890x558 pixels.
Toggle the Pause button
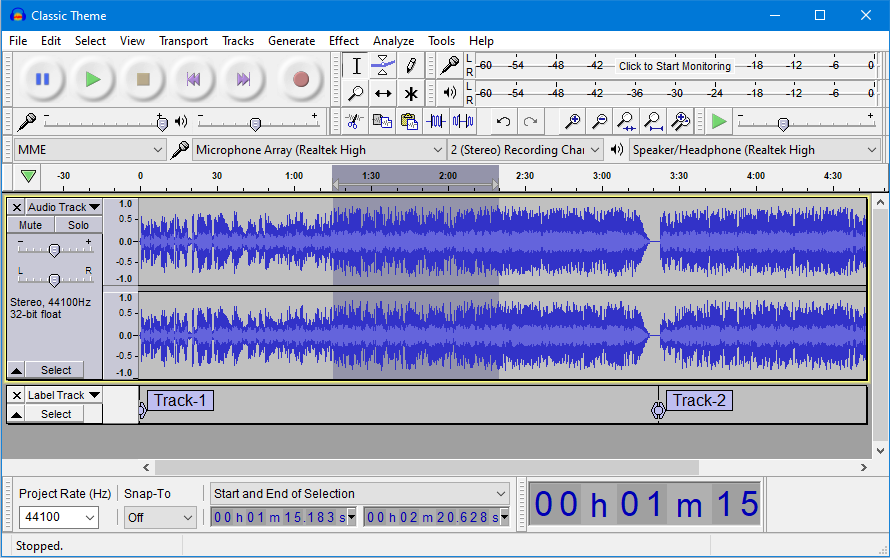(x=43, y=79)
